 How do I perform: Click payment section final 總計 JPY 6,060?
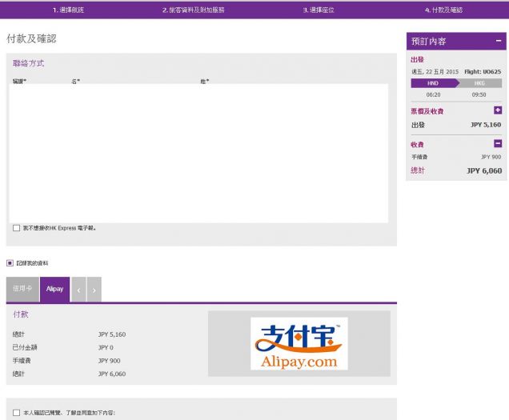[112, 374]
